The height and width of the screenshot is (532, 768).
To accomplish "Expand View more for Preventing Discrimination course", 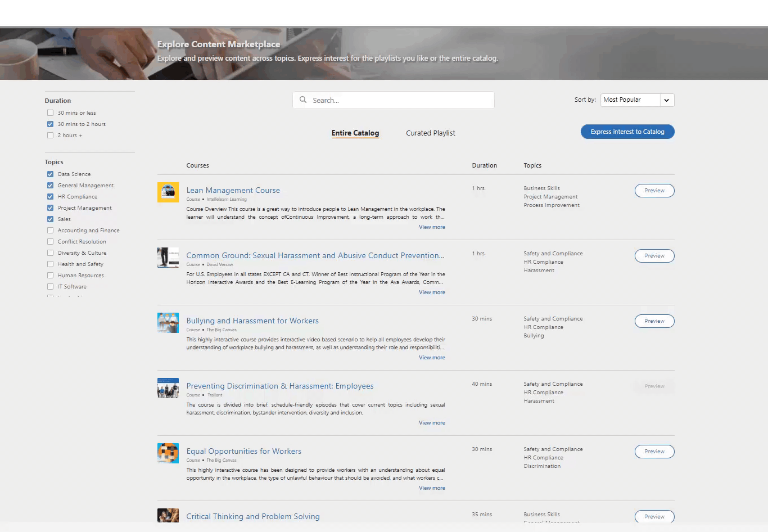I will [432, 423].
